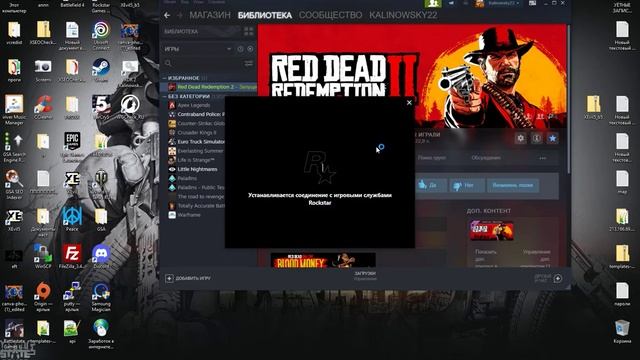The height and width of the screenshot is (360, 640).
Task: Close the Rockstar launcher connection dialog
Action: tap(409, 102)
